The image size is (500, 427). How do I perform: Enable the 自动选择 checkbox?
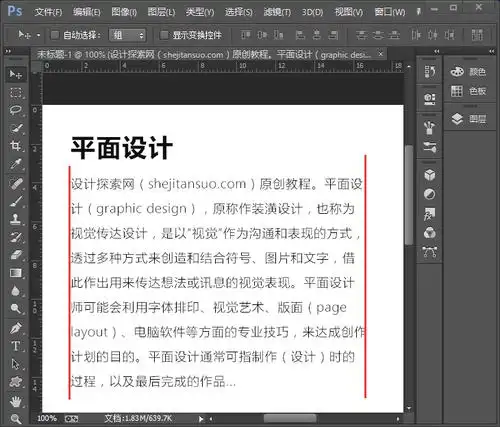coord(55,35)
